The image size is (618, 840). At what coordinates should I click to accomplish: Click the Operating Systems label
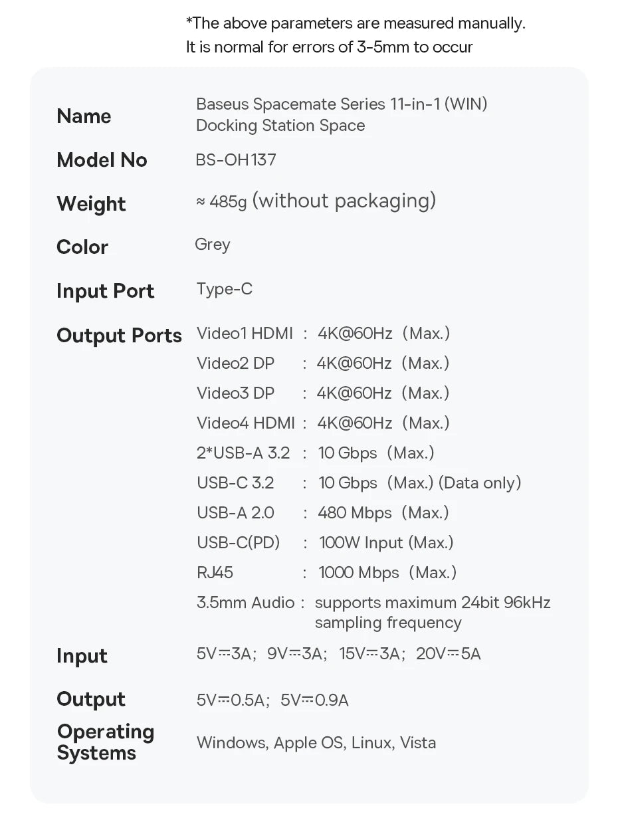[x=105, y=742]
